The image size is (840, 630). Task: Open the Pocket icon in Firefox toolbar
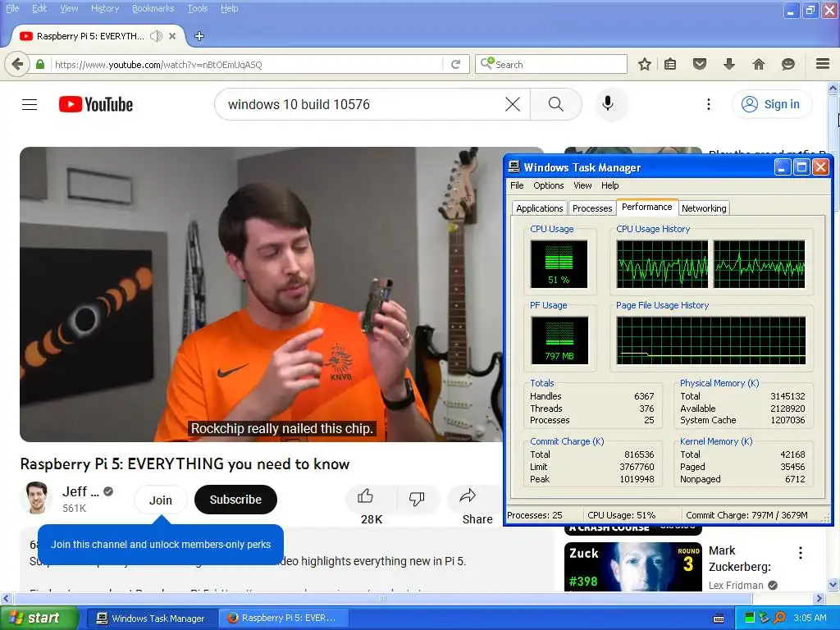(700, 64)
